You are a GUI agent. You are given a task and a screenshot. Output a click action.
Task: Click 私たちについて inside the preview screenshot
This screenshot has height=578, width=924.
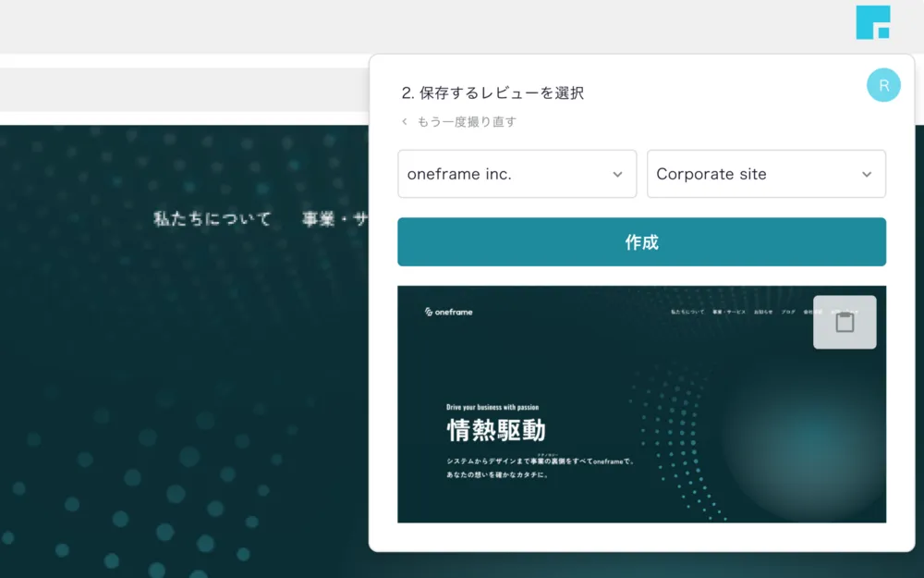coord(687,313)
